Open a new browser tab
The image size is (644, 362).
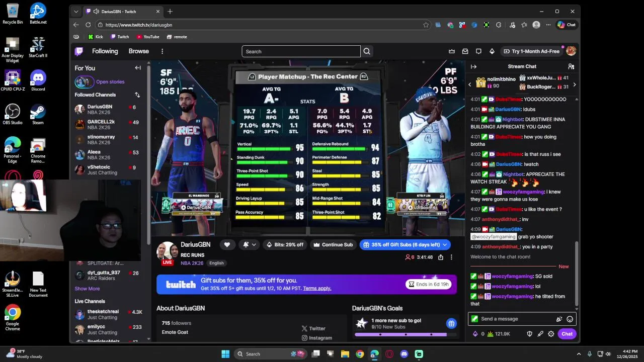(x=170, y=11)
